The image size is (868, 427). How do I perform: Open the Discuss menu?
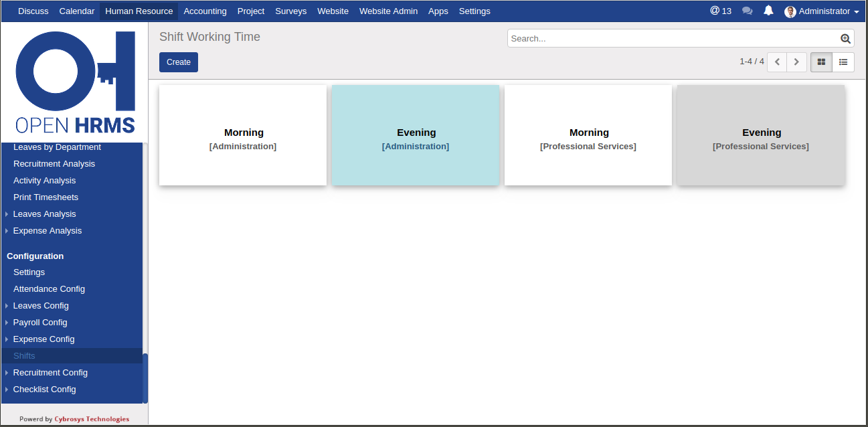(33, 11)
